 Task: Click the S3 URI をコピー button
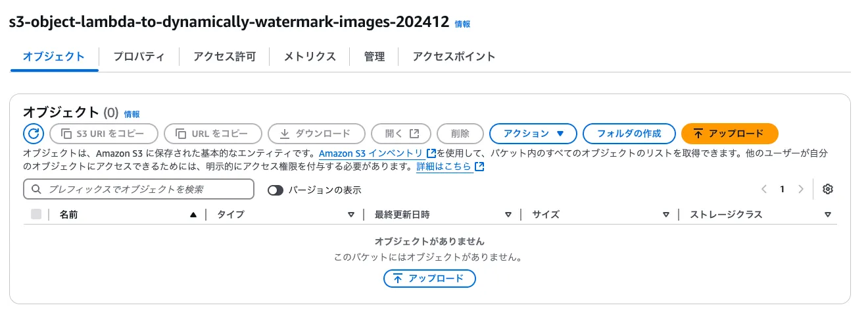pyautogui.click(x=104, y=134)
